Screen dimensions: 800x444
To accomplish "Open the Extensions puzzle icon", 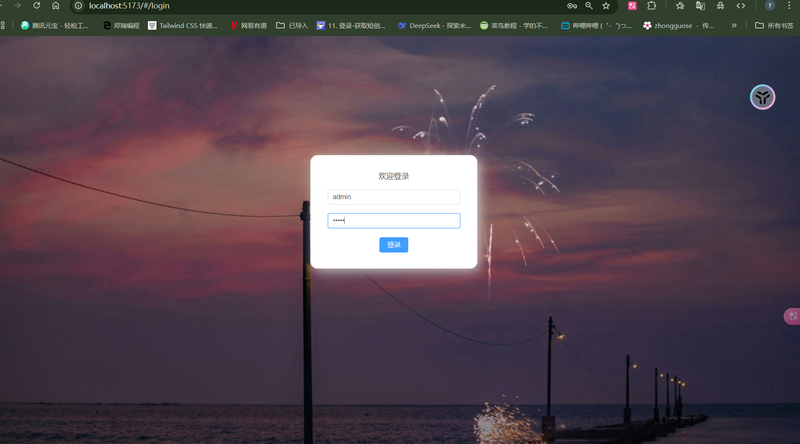I will 652,6.
